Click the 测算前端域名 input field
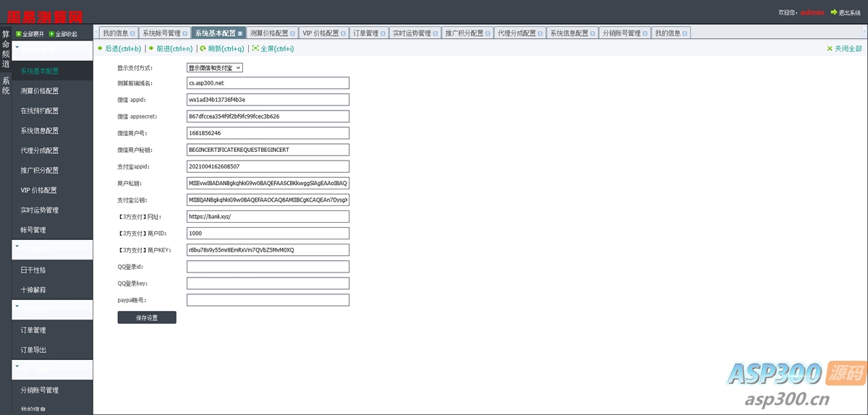 (268, 82)
